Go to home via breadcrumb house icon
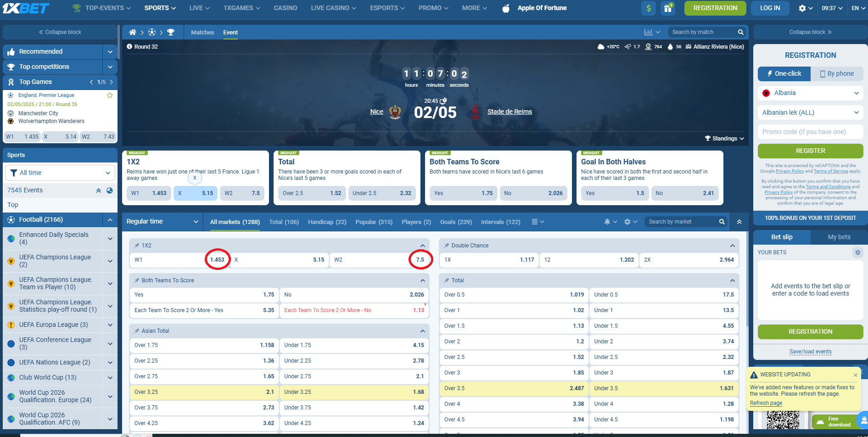 pos(133,32)
